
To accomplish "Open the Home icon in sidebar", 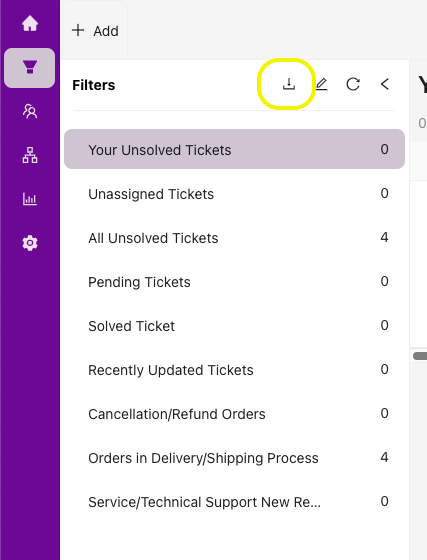I will (x=30, y=24).
